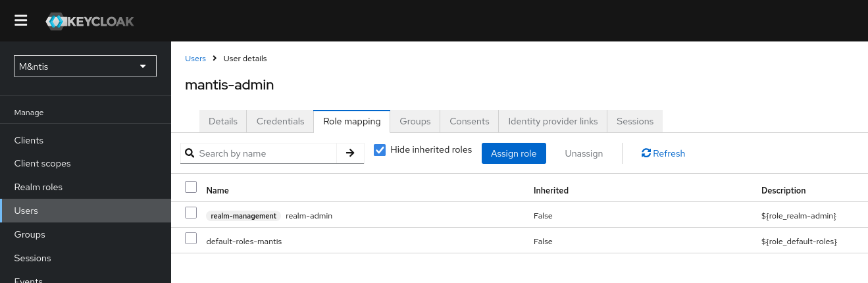Toggle the Hide inherited roles checkbox
This screenshot has width=868, height=283.
point(380,150)
